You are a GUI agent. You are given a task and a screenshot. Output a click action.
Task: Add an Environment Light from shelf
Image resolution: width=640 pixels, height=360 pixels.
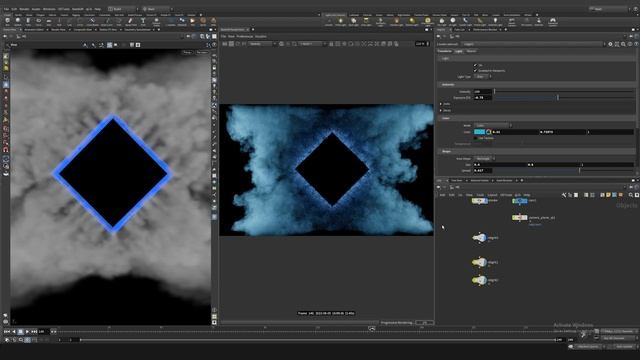[427, 22]
